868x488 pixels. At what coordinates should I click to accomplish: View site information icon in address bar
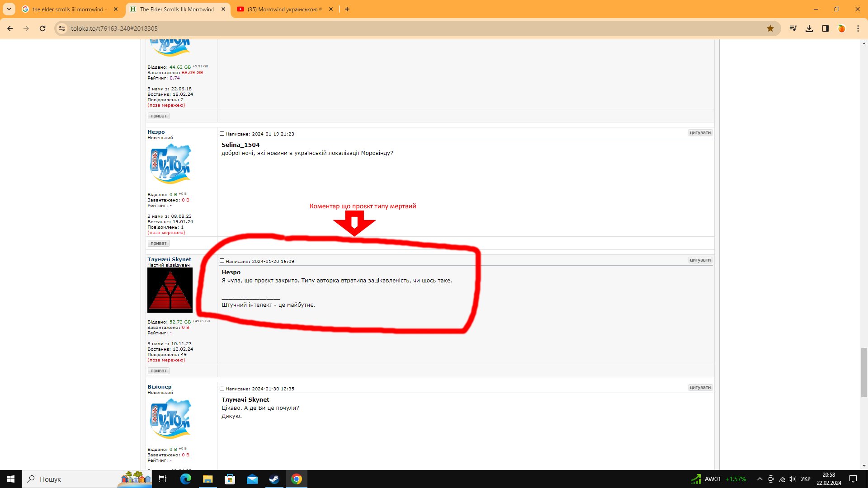coord(62,28)
